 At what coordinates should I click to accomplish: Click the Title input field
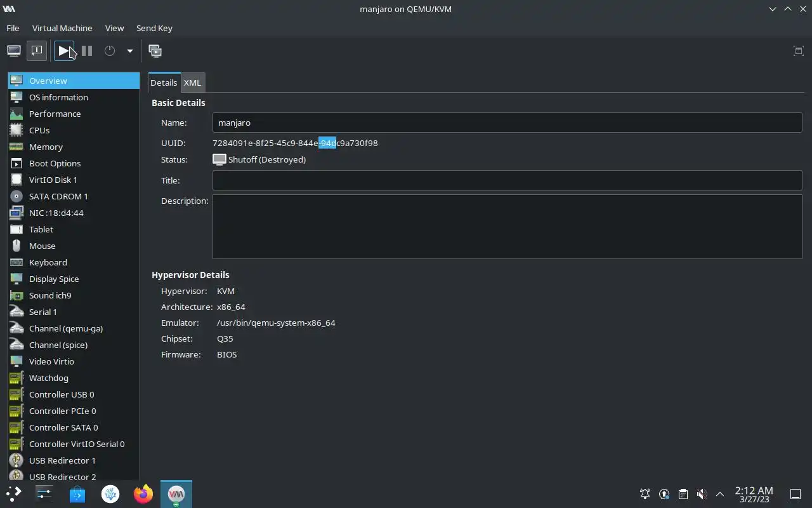tap(507, 180)
